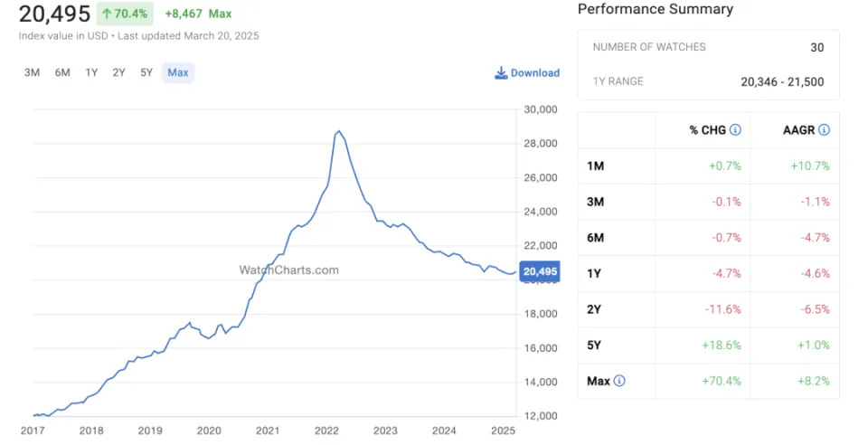Click the info icon beside the Max row label
The image size is (868, 445).
click(619, 381)
